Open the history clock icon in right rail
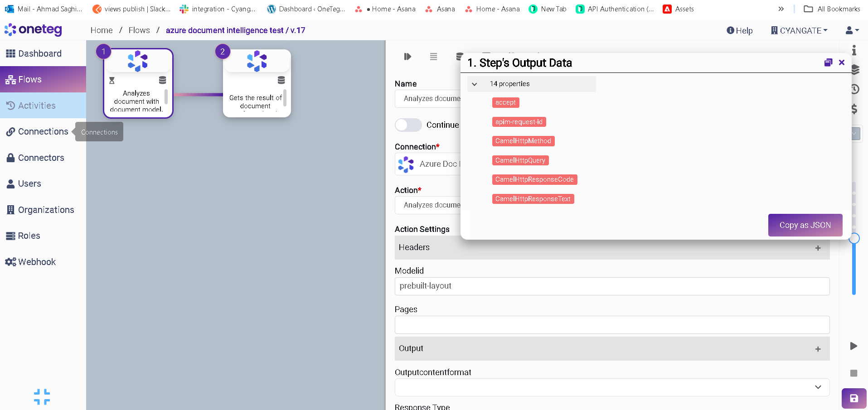Screen dimensions: 868x410 [855, 89]
